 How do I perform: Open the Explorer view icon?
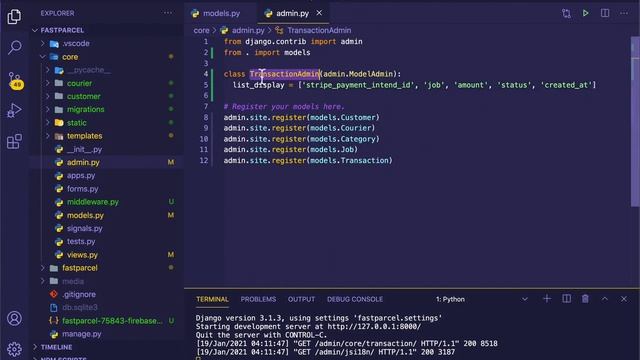tap(14, 16)
